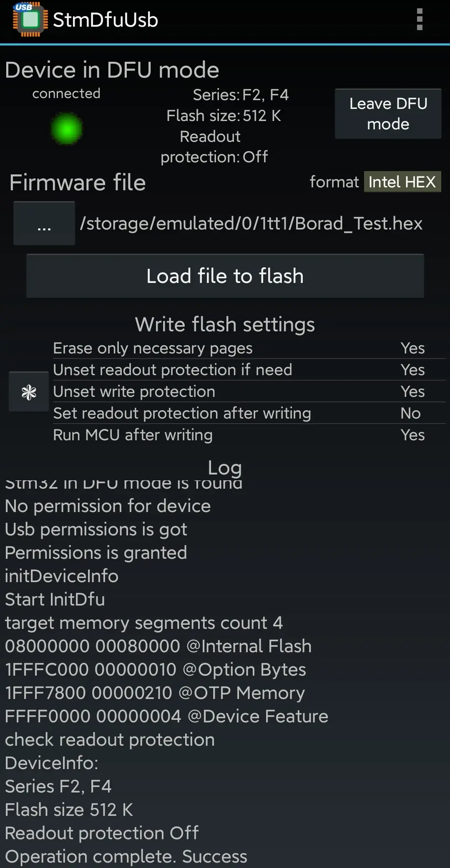Click the Write flash settings heading
The image size is (450, 868).
coord(225,324)
